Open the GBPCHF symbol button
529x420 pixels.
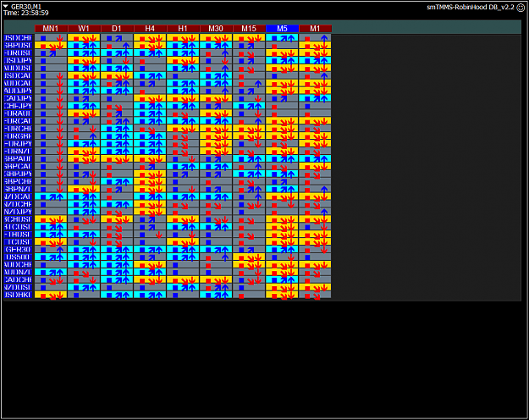pyautogui.click(x=19, y=181)
